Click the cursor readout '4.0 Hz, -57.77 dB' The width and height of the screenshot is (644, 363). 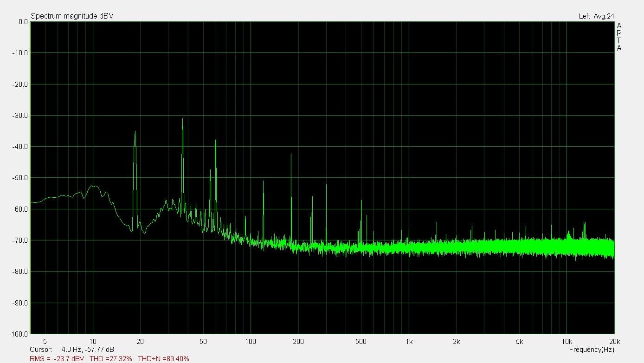pyautogui.click(x=88, y=349)
